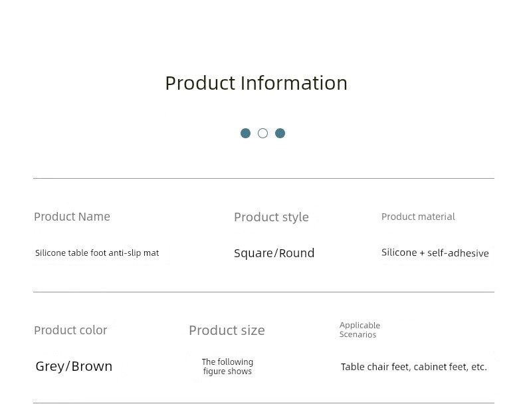Select the Product size label
Screen dimensions: 525x420
click(227, 330)
